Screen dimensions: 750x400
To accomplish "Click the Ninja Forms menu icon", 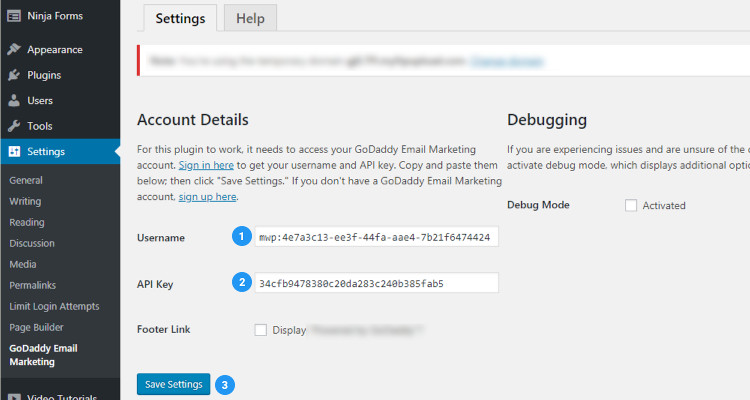I will click(14, 16).
